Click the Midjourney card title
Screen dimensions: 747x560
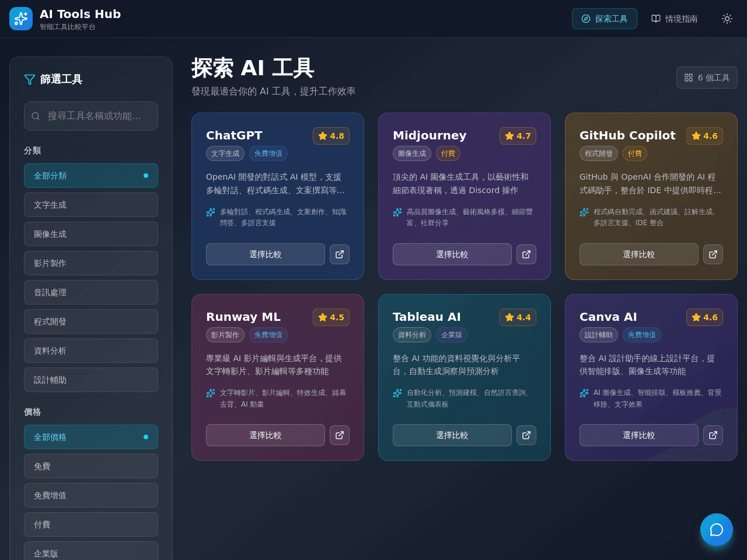pyautogui.click(x=430, y=135)
